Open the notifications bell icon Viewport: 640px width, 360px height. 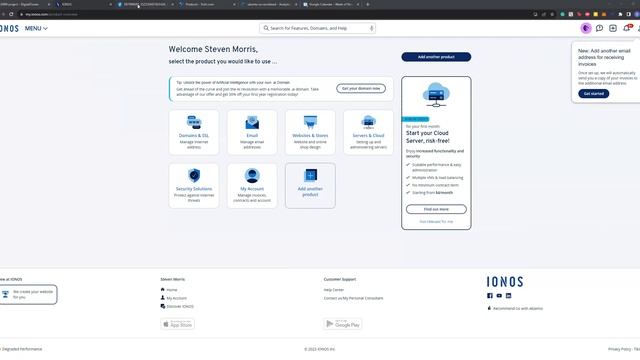(627, 28)
